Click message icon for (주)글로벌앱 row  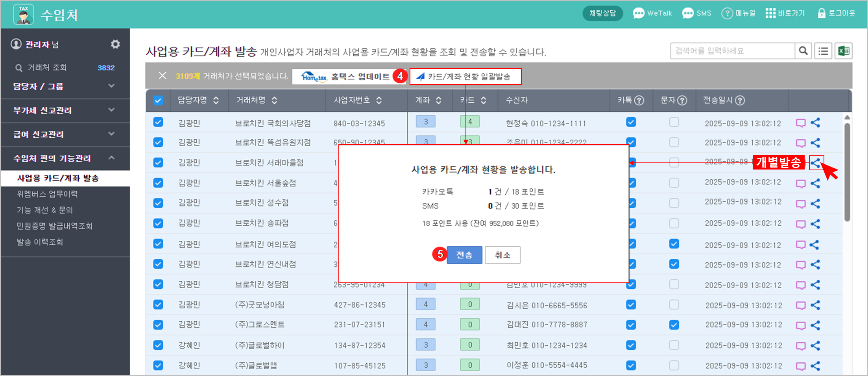point(801,366)
